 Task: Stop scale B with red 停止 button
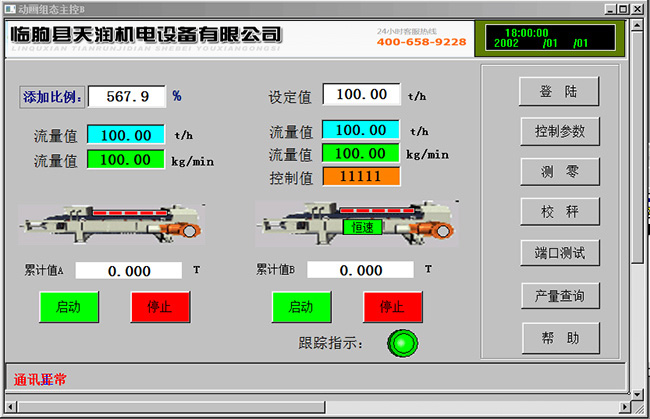click(393, 307)
